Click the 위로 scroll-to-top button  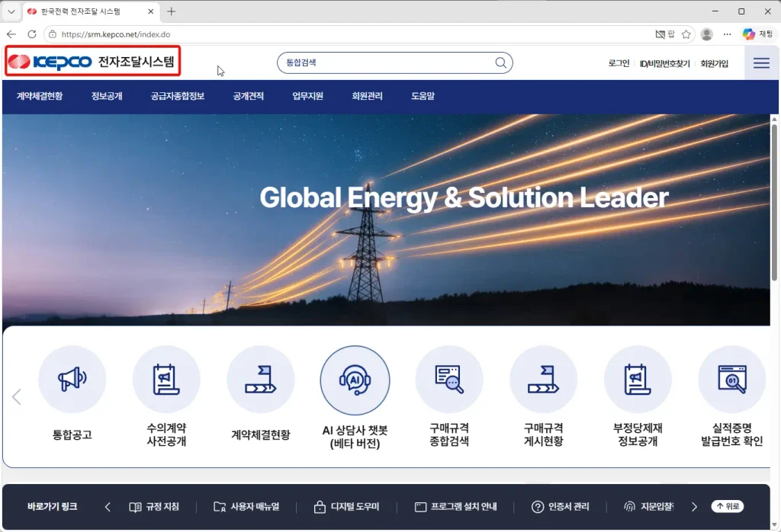(x=727, y=506)
